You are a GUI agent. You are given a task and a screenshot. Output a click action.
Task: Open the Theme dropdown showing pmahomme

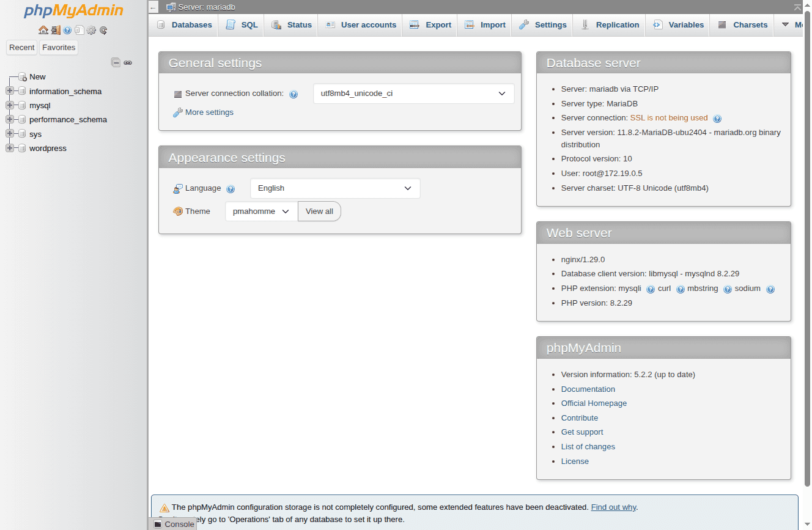click(261, 212)
